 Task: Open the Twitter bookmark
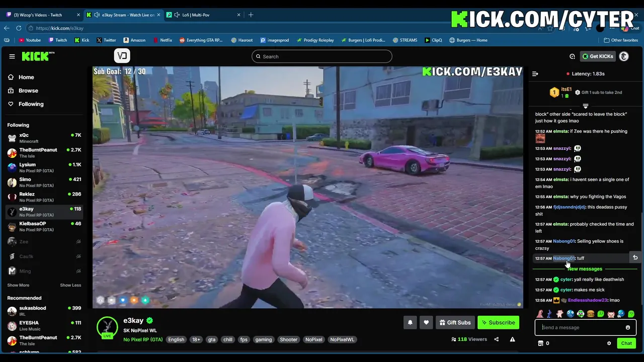point(106,40)
